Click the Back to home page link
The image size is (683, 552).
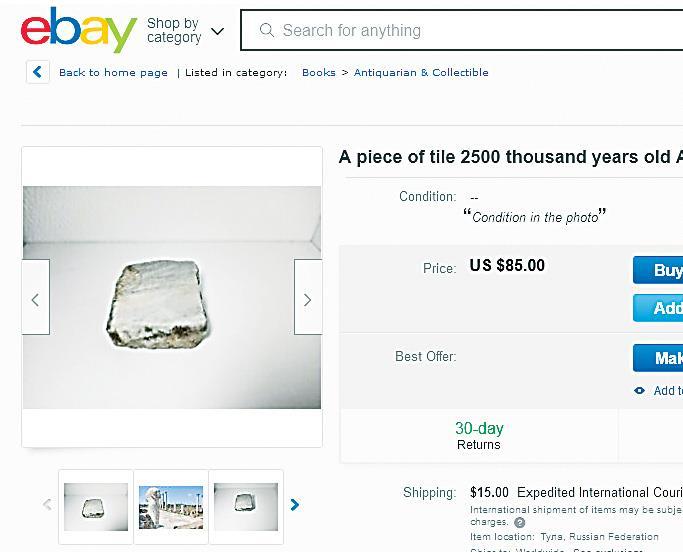pos(113,73)
